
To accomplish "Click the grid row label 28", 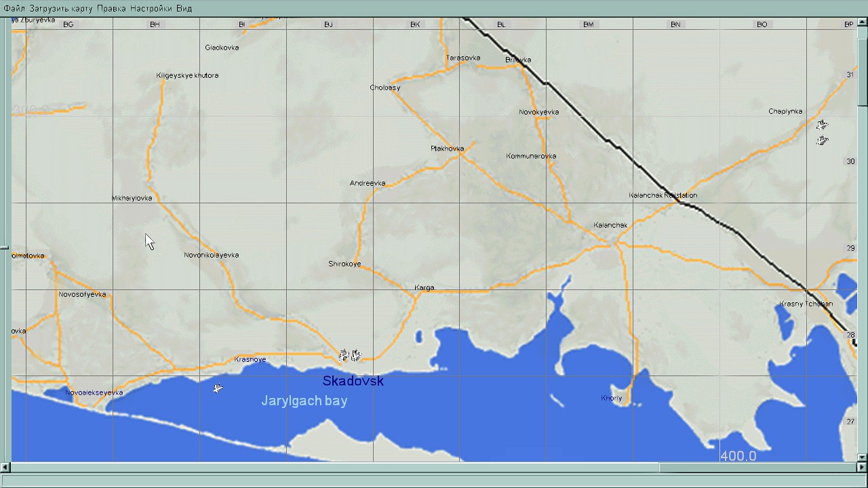I will coord(851,335).
